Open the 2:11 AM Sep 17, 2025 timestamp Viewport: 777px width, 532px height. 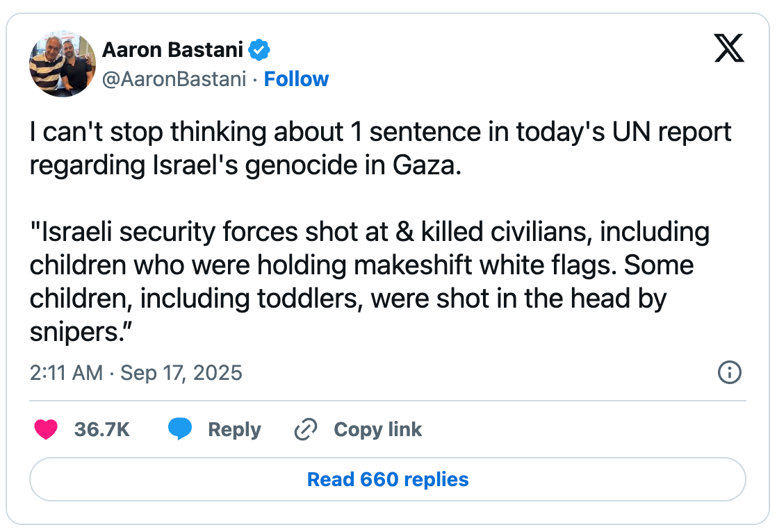coord(136,373)
